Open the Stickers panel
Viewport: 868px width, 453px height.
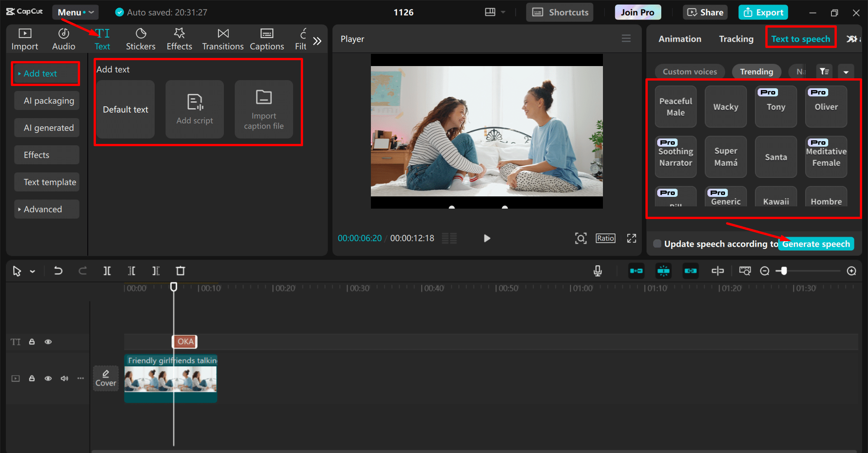pos(140,39)
